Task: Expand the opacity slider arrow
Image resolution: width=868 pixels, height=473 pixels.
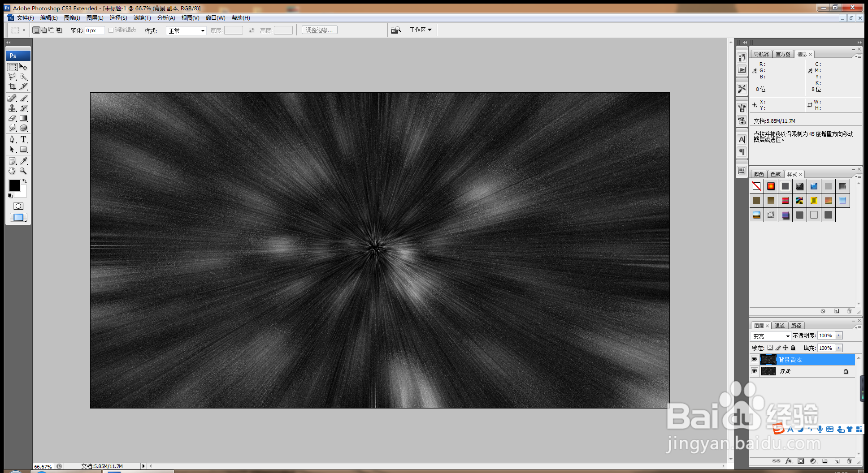Action: [x=839, y=335]
